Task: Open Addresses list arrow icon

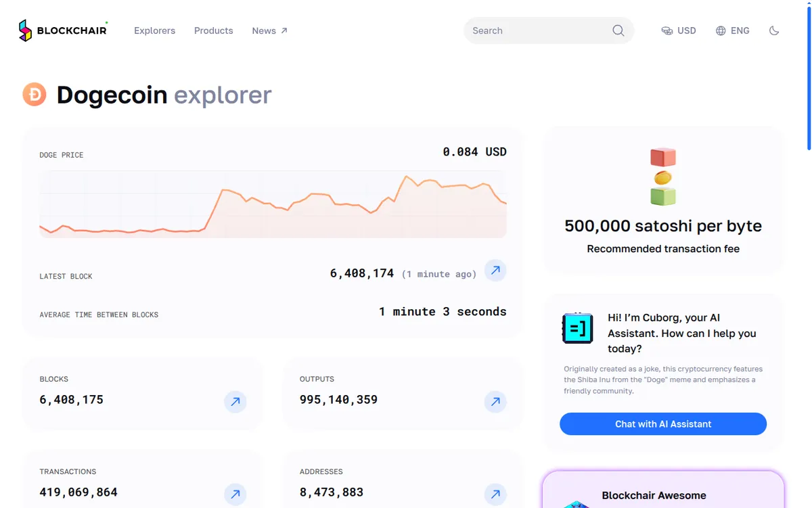Action: click(x=495, y=494)
